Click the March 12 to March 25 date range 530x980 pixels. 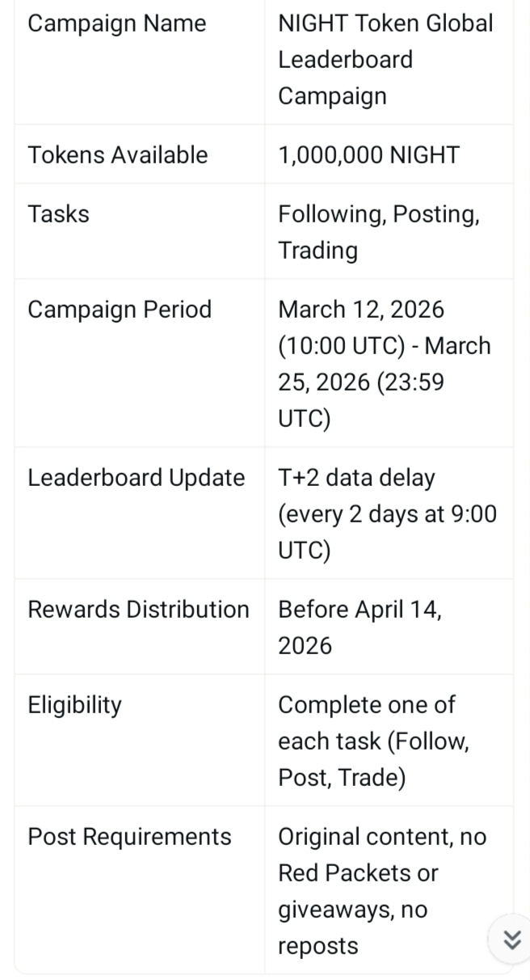(x=385, y=364)
